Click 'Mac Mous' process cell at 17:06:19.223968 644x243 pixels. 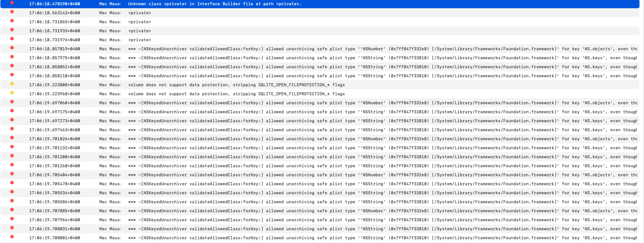[110, 94]
